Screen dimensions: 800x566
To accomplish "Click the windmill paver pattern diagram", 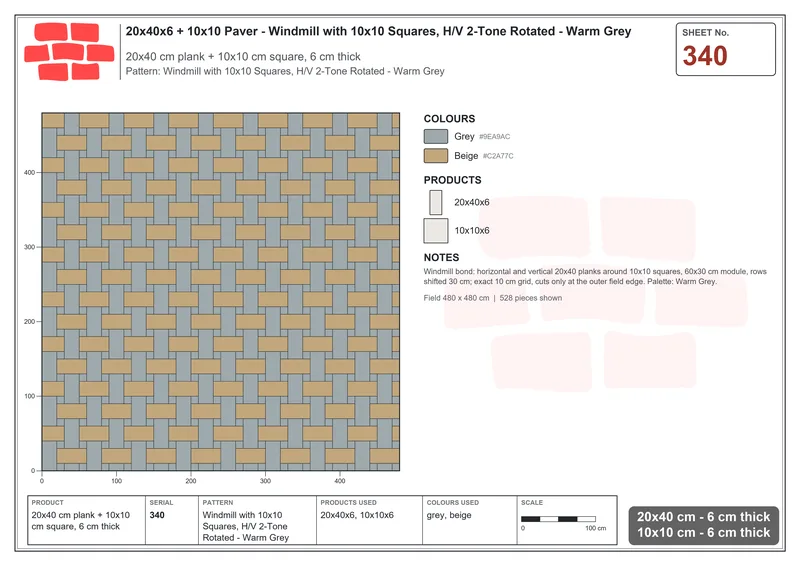I will click(x=220, y=291).
